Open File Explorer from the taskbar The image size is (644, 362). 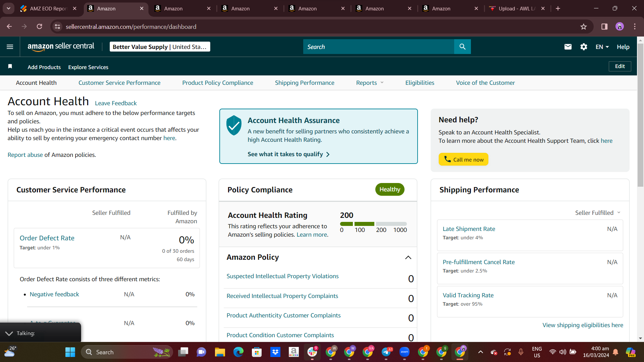[x=220, y=352]
